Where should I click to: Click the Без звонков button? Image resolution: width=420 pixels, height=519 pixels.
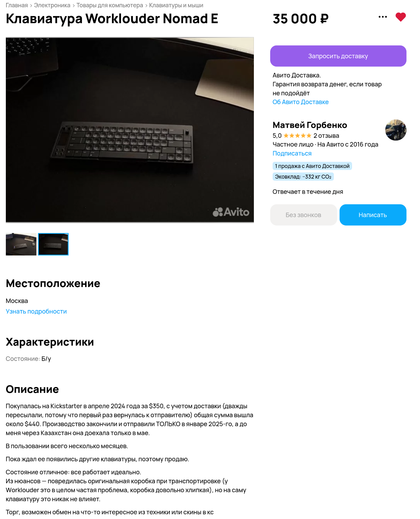(303, 215)
